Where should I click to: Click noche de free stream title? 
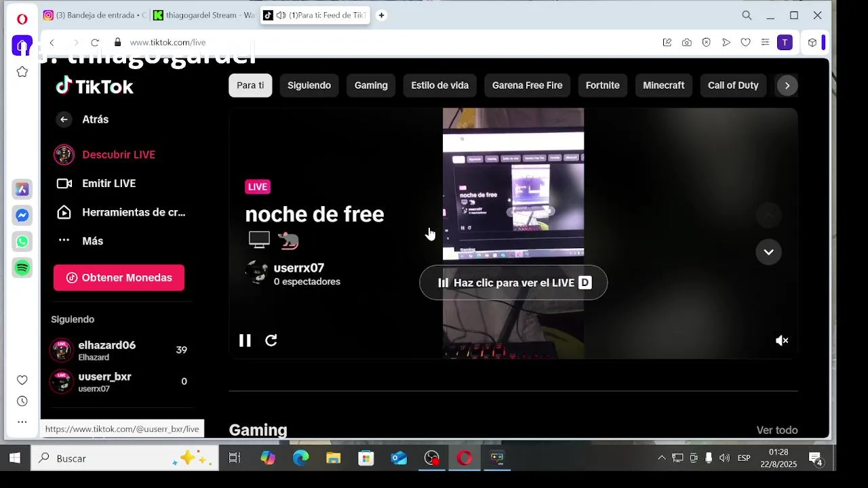click(315, 214)
